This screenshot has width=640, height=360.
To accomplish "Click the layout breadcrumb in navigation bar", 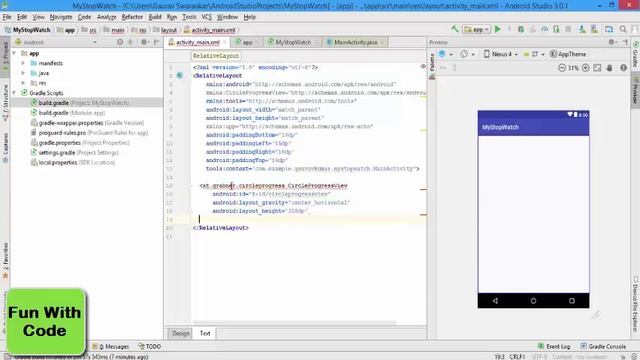I will pyautogui.click(x=165, y=30).
